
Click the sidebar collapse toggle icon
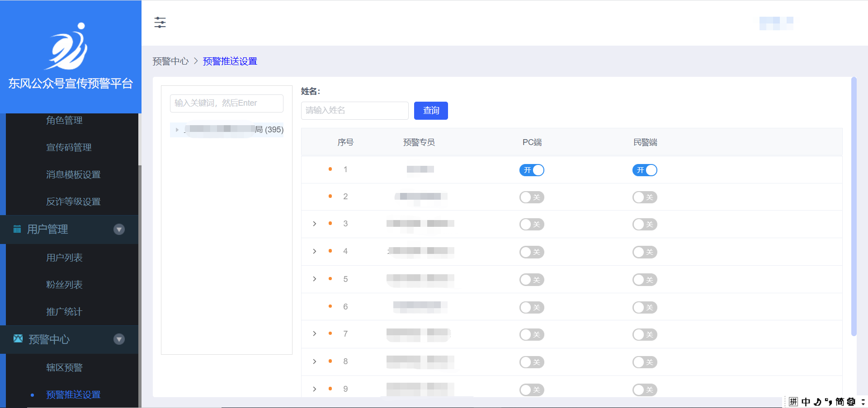(x=160, y=23)
